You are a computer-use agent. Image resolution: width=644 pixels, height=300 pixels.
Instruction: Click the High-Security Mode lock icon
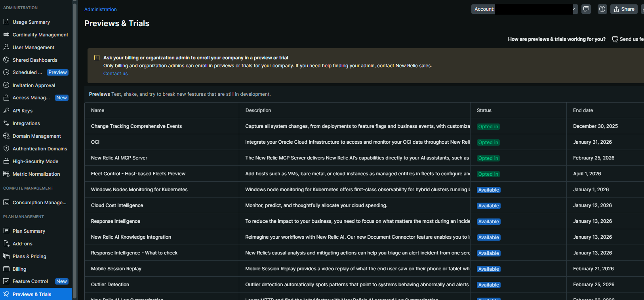point(6,161)
